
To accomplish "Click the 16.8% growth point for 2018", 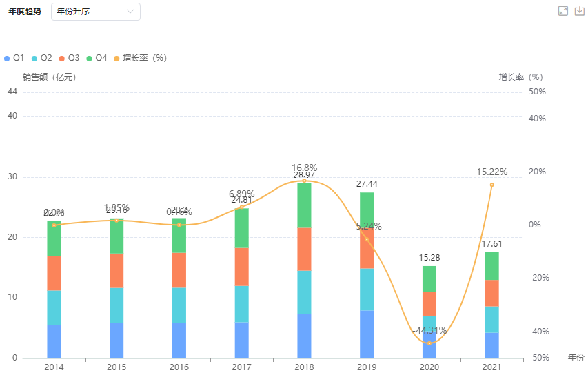I will click(x=304, y=181).
